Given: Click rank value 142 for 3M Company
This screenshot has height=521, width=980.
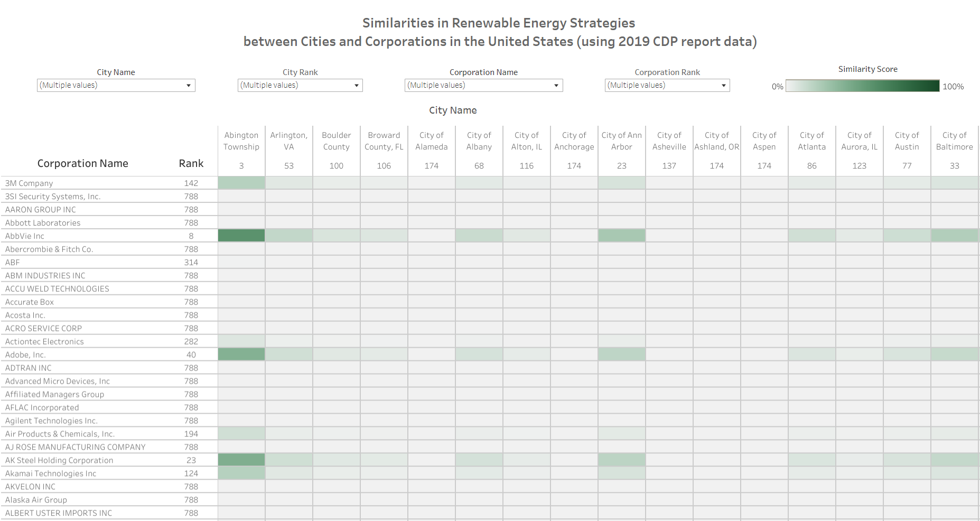Looking at the screenshot, I should pos(191,183).
